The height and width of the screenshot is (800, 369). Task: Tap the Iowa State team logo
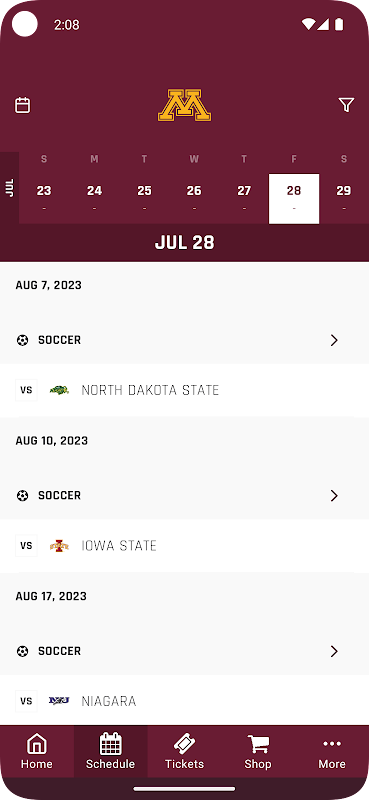pos(59,546)
